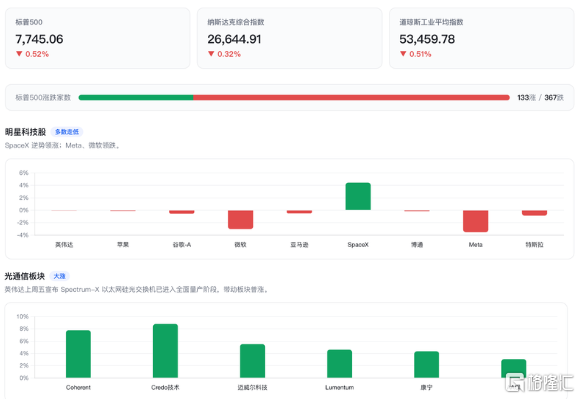The height and width of the screenshot is (399, 580).
Task: Click the 康宁 axis label
Action: point(426,388)
